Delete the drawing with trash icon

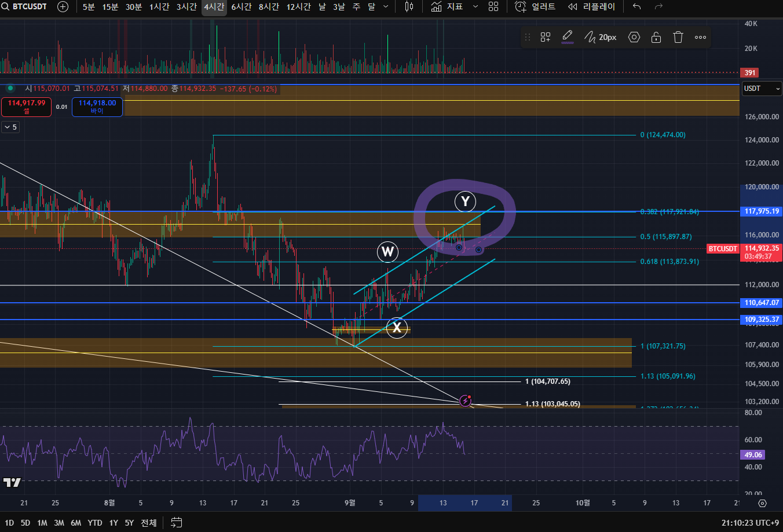point(678,37)
